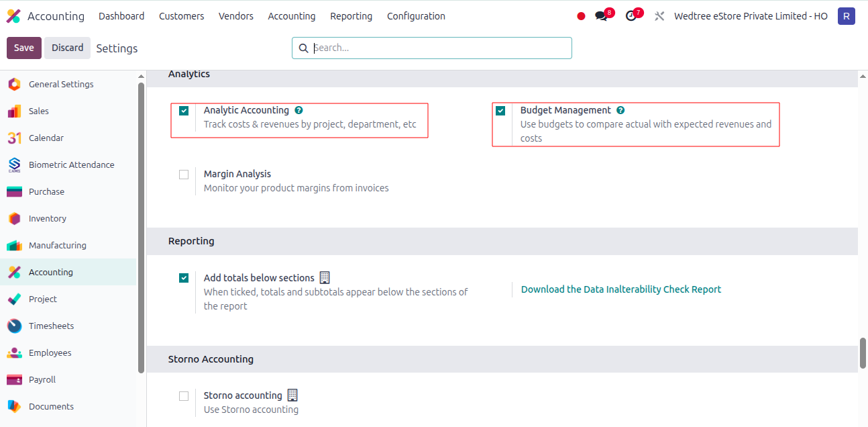Download the Data Inalterability Check Report

(x=621, y=289)
